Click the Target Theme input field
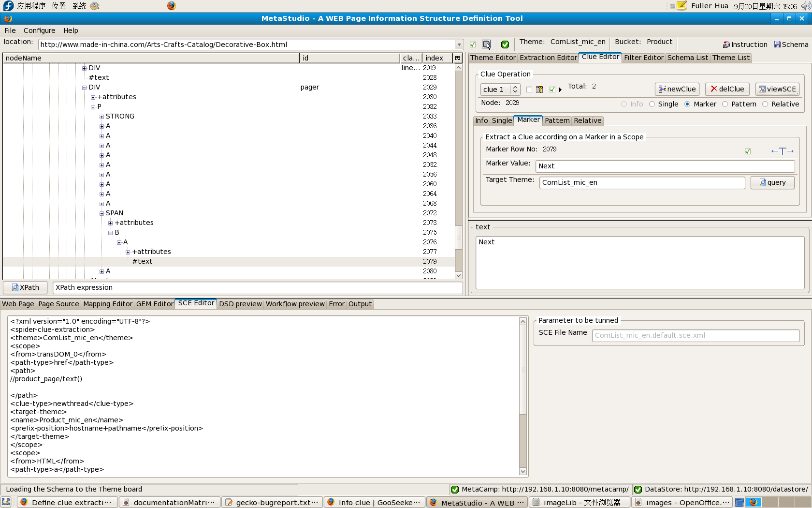Image resolution: width=812 pixels, height=508 pixels. [x=642, y=182]
